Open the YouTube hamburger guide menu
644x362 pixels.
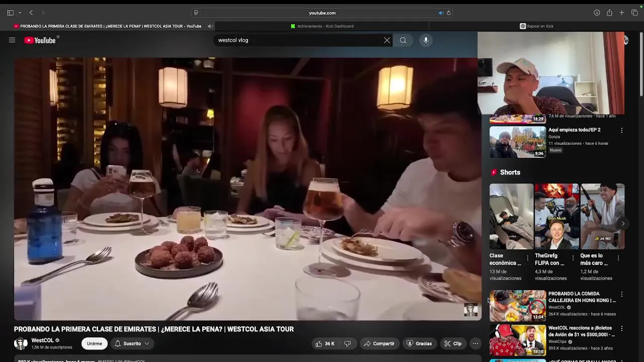(x=12, y=40)
